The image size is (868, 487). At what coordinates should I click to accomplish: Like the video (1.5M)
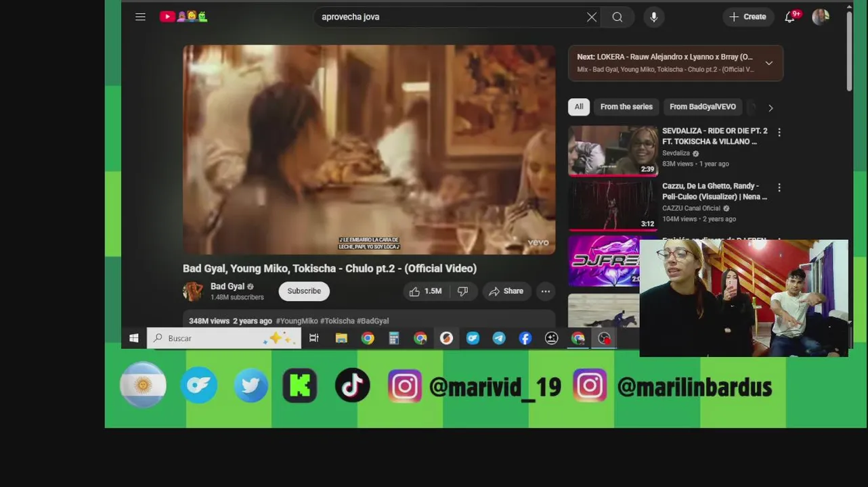[425, 292]
